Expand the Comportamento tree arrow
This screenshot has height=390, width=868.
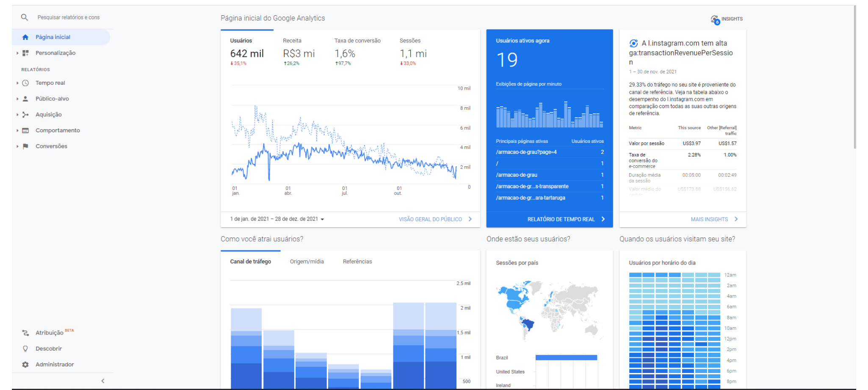pos(17,131)
